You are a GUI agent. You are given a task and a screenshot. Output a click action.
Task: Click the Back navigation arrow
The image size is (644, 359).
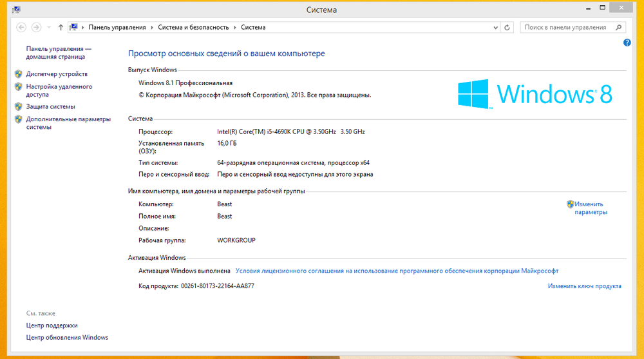pyautogui.click(x=21, y=28)
